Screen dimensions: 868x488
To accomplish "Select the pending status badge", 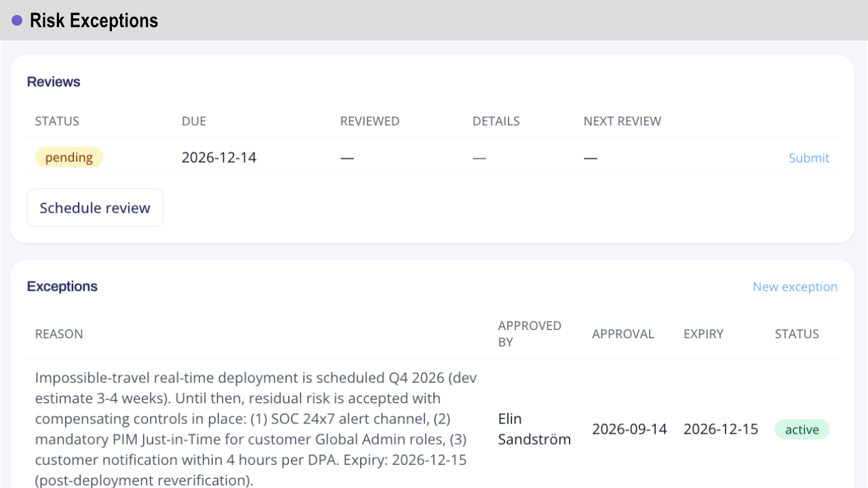I will click(x=69, y=157).
